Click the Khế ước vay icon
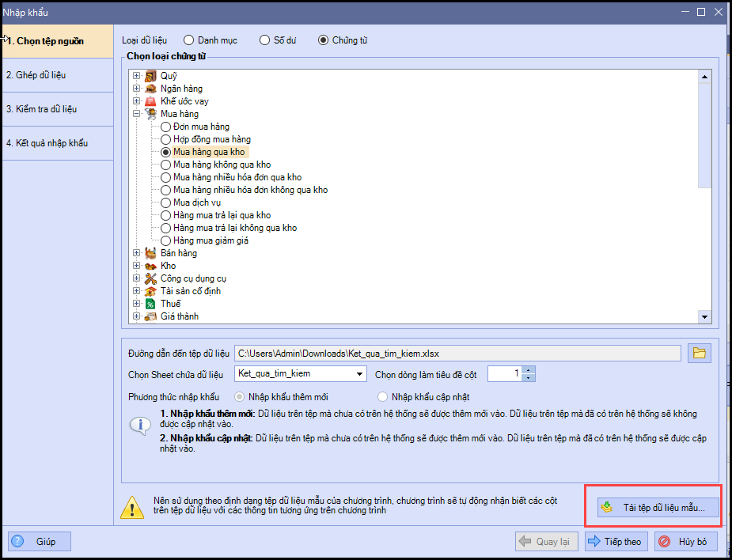 coord(150,101)
